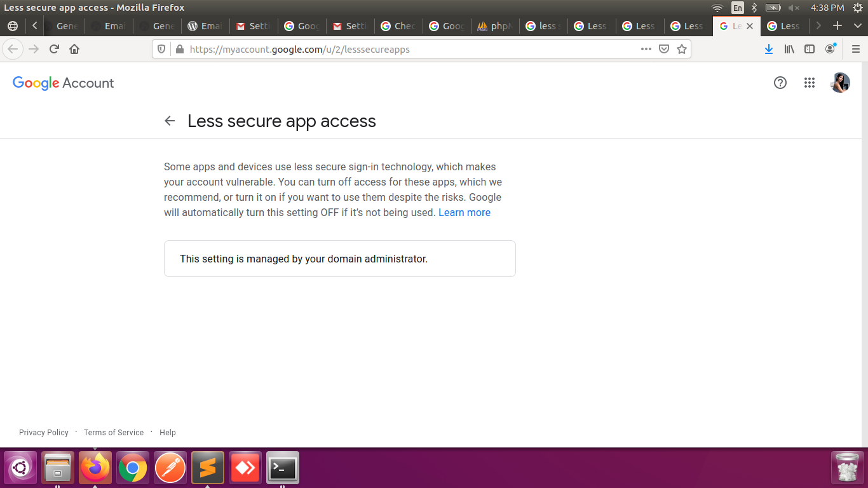Viewport: 868px width, 488px height.
Task: Save page to Pocket
Action: coord(664,49)
